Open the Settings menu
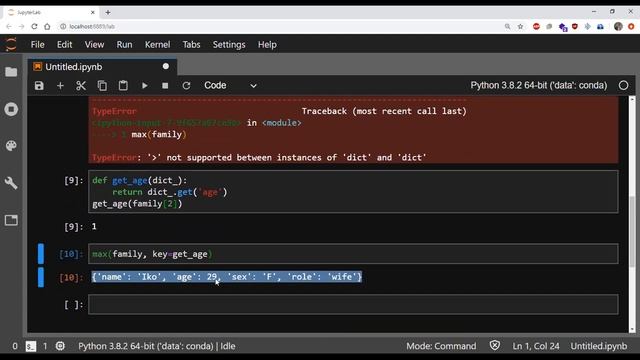640x360 pixels. pyautogui.click(x=229, y=44)
